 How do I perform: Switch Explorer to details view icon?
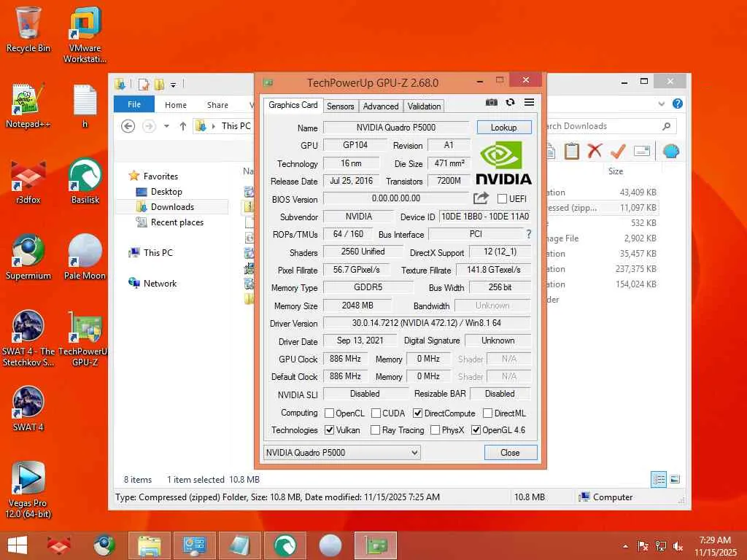tap(659, 480)
